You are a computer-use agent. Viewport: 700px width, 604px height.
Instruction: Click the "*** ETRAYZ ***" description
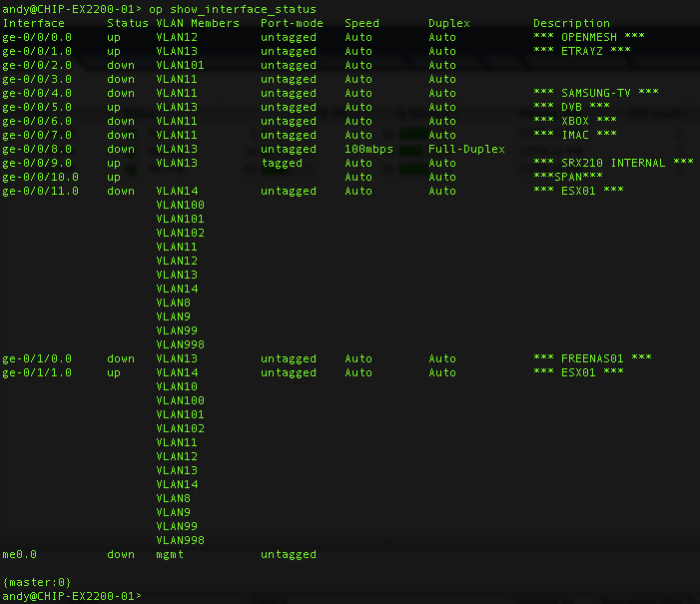click(x=582, y=51)
